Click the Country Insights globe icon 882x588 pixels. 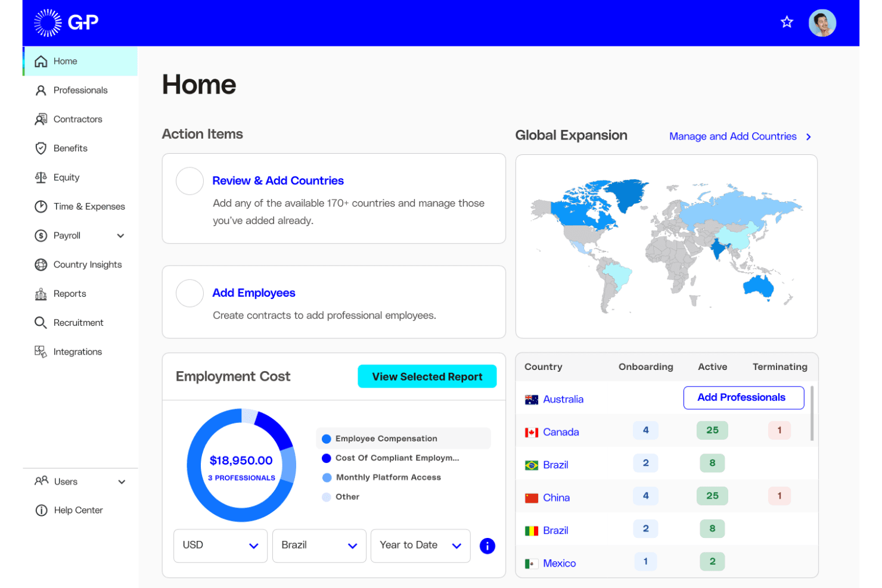pos(41,265)
